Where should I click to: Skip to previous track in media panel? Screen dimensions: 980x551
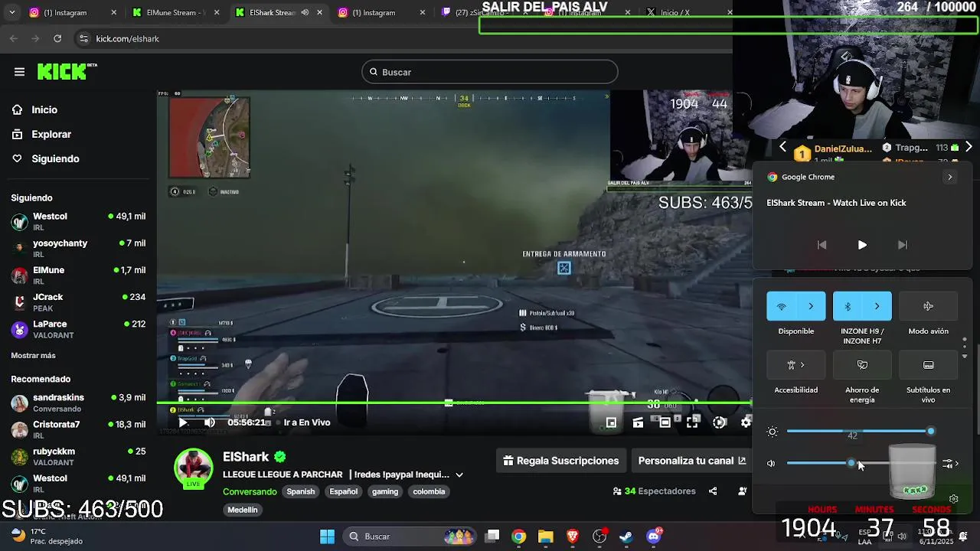click(x=822, y=245)
